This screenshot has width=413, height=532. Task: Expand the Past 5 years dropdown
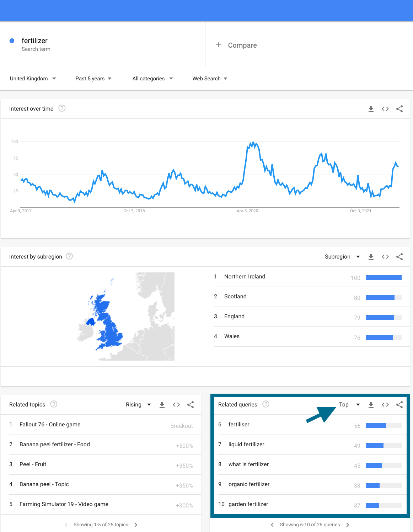tap(93, 79)
